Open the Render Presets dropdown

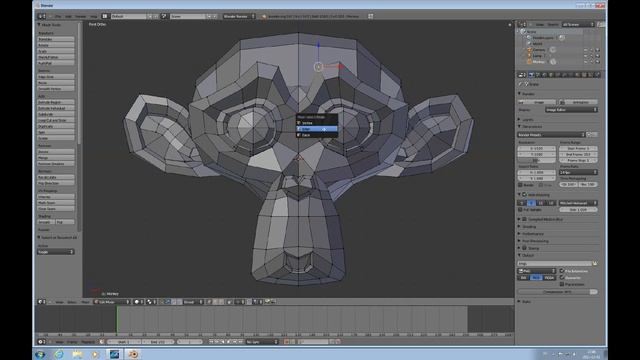tap(551, 134)
